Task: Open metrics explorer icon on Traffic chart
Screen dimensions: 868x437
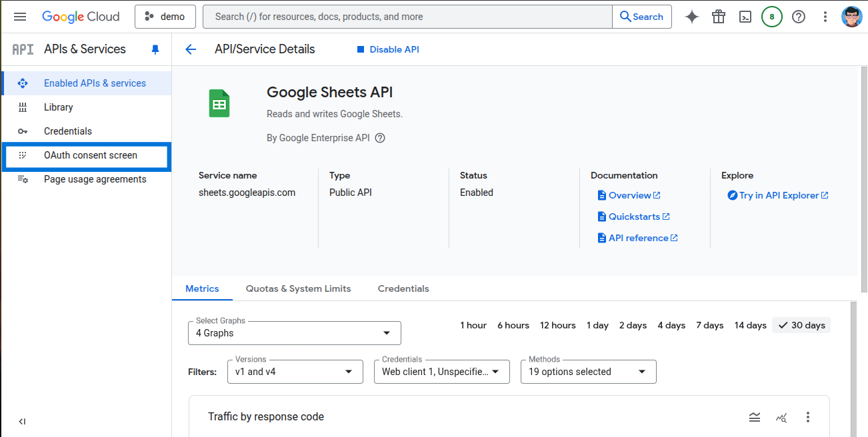Action: tap(781, 417)
